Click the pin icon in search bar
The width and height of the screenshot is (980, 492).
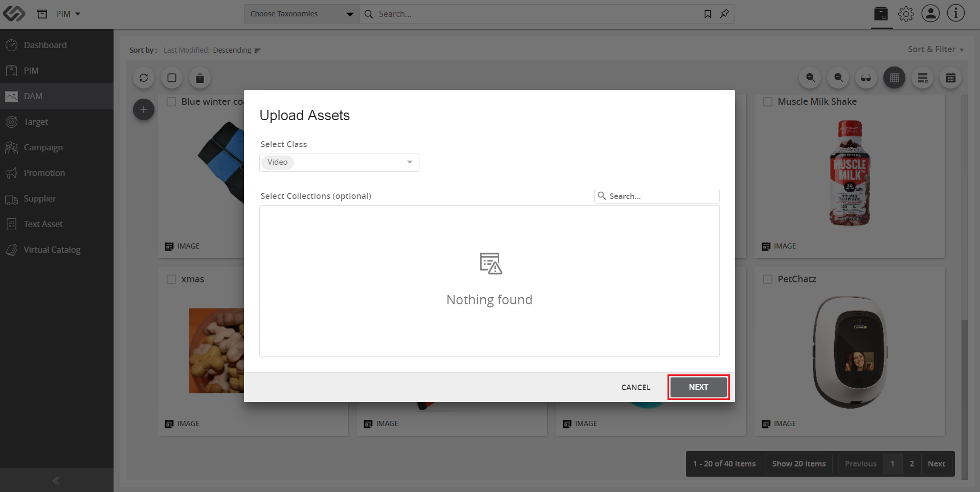click(724, 14)
